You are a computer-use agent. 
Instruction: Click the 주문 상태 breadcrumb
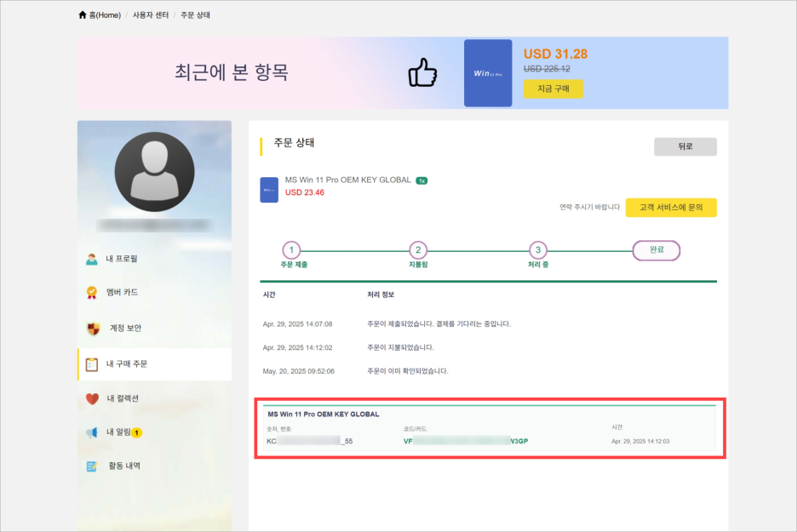pyautogui.click(x=195, y=15)
